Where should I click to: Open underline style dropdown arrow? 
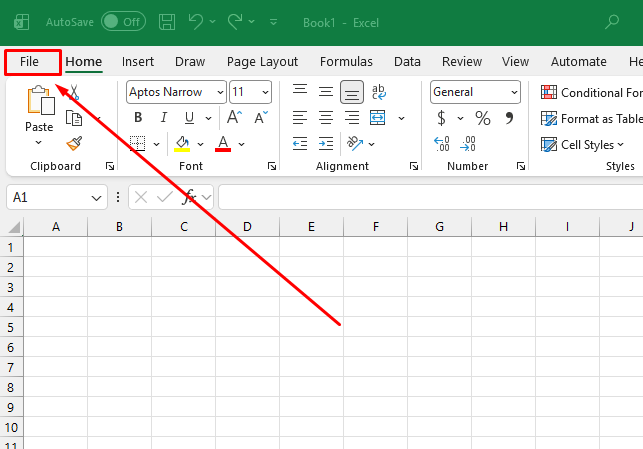tap(208, 119)
